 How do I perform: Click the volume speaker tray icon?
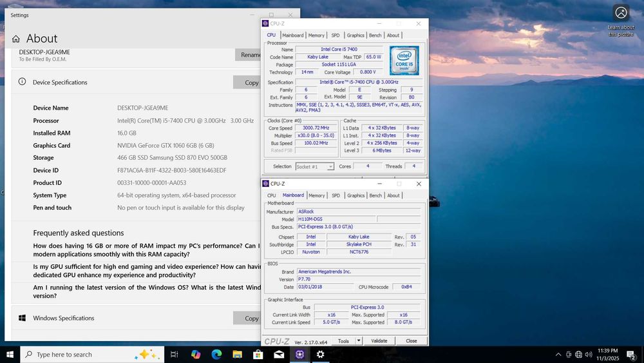pyautogui.click(x=589, y=355)
